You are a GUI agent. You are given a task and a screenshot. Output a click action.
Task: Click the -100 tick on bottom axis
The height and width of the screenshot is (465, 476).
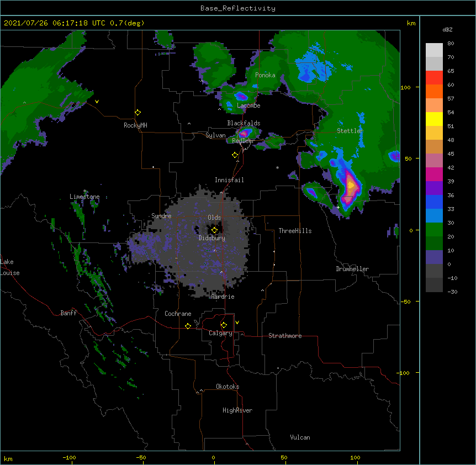pos(69,457)
